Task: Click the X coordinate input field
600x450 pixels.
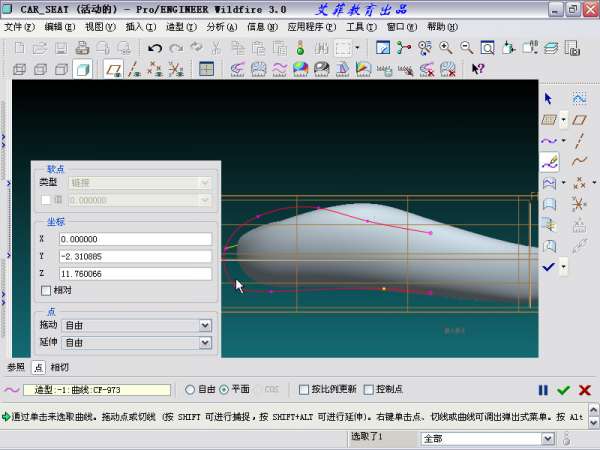Action: coord(135,239)
